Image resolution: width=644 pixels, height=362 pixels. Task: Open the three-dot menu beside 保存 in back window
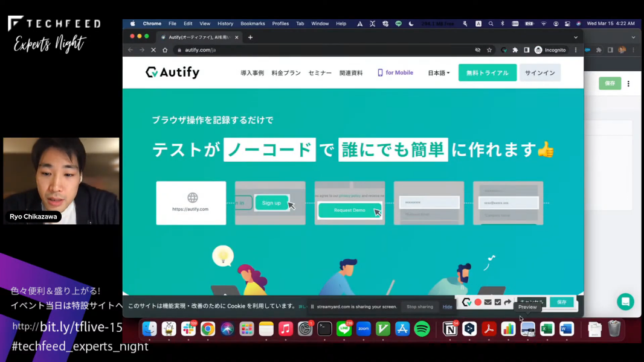tap(628, 84)
